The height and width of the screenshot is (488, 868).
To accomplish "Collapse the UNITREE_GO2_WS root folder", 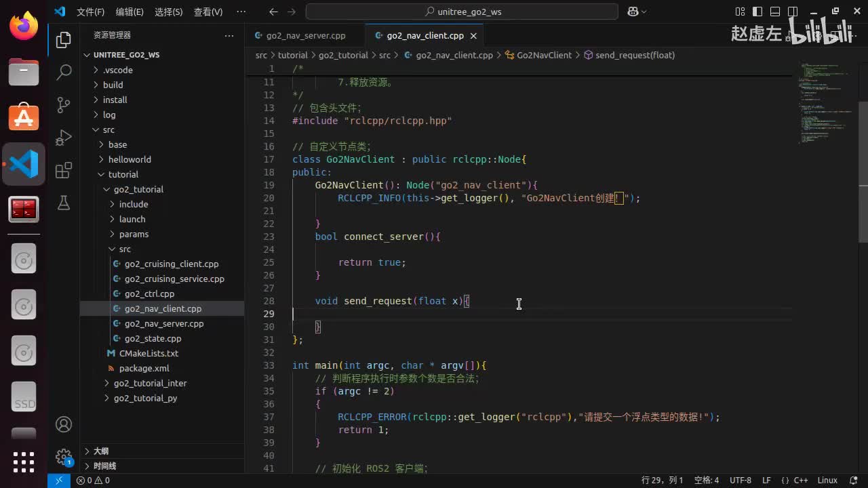I will click(x=162, y=55).
